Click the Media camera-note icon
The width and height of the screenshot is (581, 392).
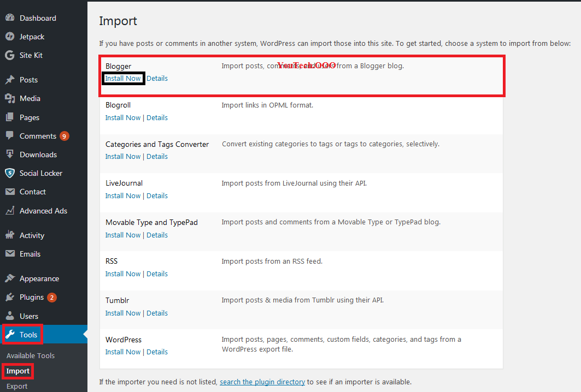point(10,98)
